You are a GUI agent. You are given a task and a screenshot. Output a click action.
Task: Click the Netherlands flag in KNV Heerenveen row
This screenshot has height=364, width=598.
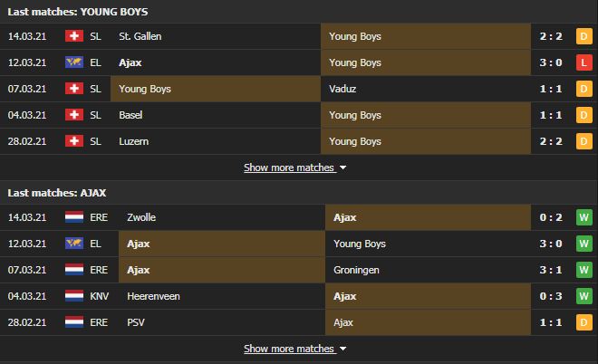point(74,296)
